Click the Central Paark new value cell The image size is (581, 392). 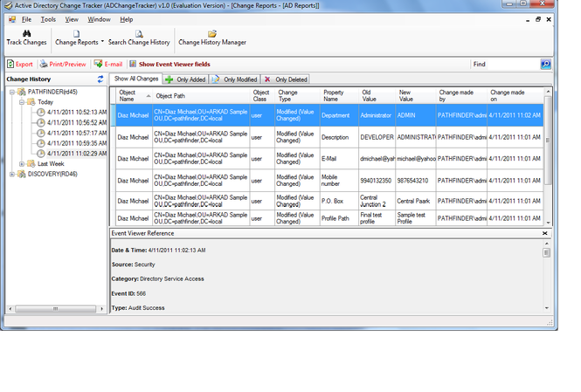pyautogui.click(x=415, y=201)
